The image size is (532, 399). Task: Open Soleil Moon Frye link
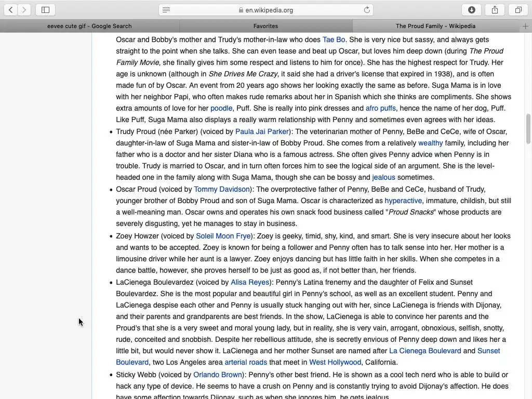pos(223,236)
